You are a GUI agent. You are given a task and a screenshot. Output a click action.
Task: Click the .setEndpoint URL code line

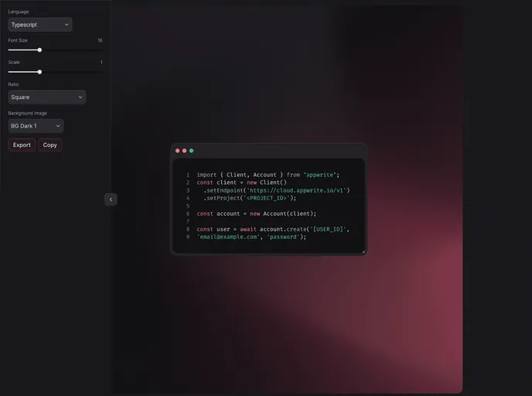277,190
